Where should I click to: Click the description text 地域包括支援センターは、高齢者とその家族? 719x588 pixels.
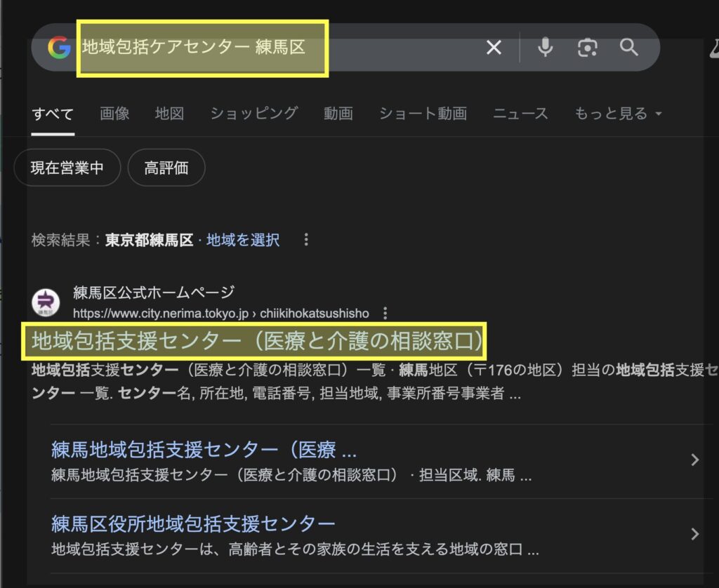point(295,549)
